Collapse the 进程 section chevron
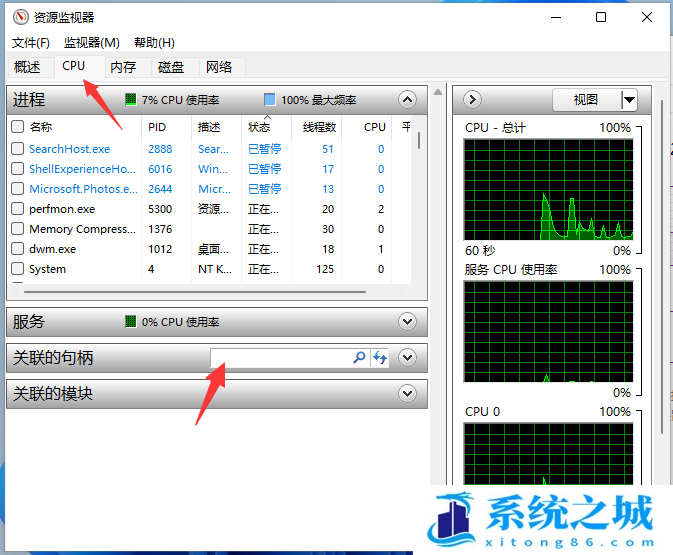This screenshot has height=555, width=673. pyautogui.click(x=406, y=99)
